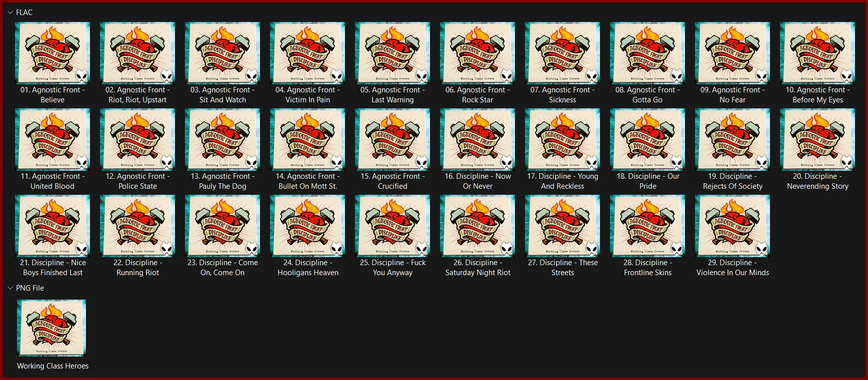868x380 pixels.
Task: Select the FLAC group header label
Action: [24, 12]
